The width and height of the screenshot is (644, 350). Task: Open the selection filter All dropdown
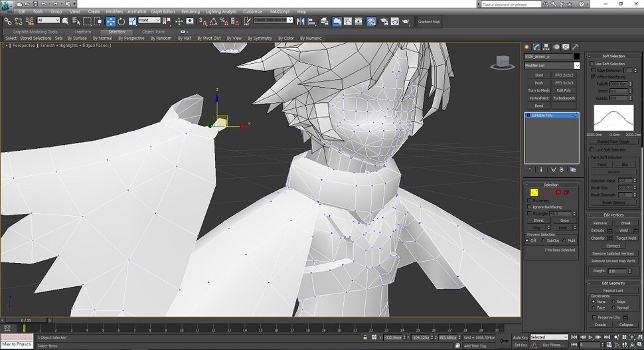pos(48,20)
